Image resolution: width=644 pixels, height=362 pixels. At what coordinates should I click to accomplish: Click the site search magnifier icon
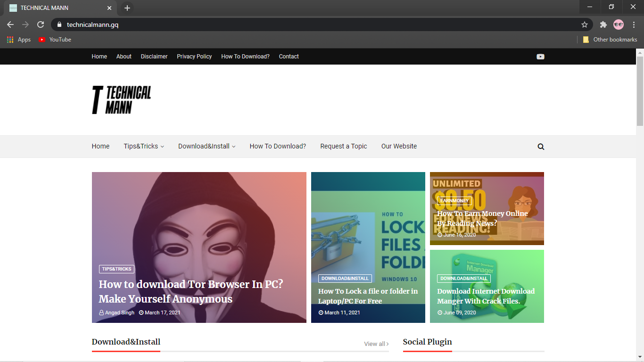point(541,147)
